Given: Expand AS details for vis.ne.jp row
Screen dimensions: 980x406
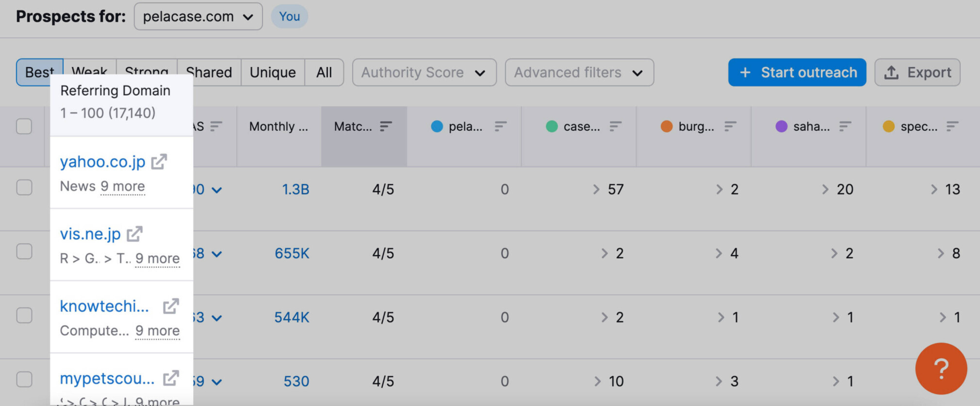Looking at the screenshot, I should (x=217, y=254).
